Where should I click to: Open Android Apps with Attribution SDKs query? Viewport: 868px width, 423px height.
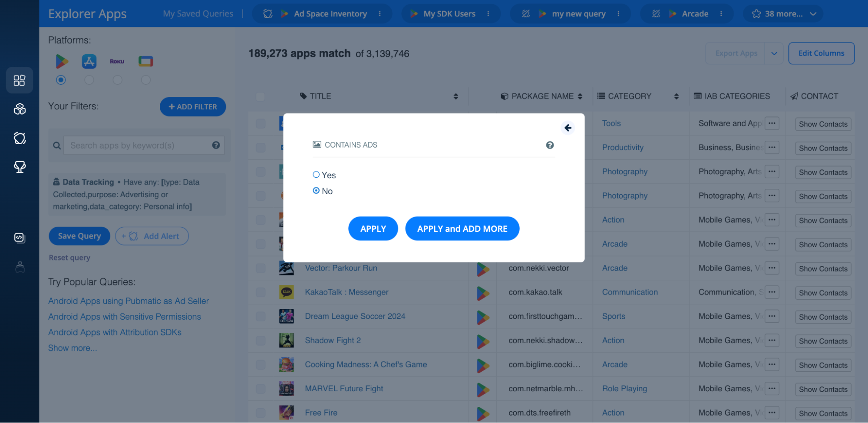[x=115, y=332]
